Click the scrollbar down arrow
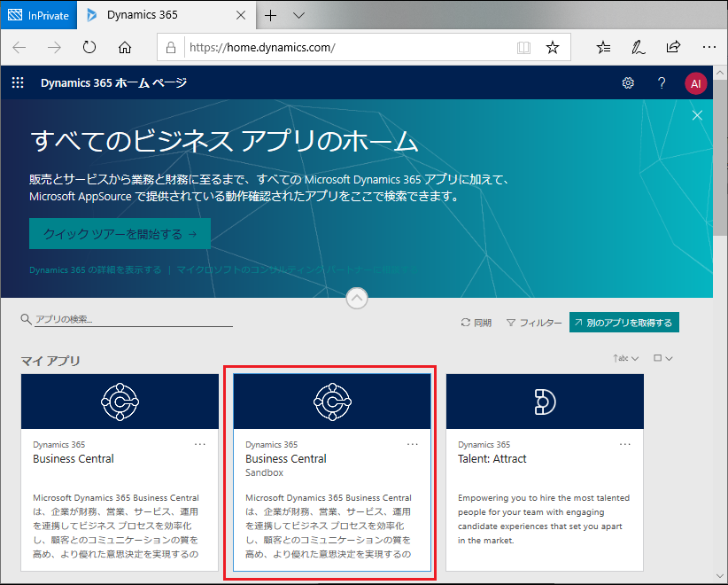The width and height of the screenshot is (728, 585). 720,577
